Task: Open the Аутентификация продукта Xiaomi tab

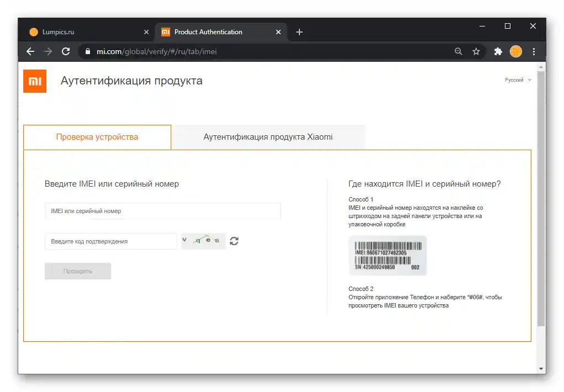Action: tap(268, 137)
